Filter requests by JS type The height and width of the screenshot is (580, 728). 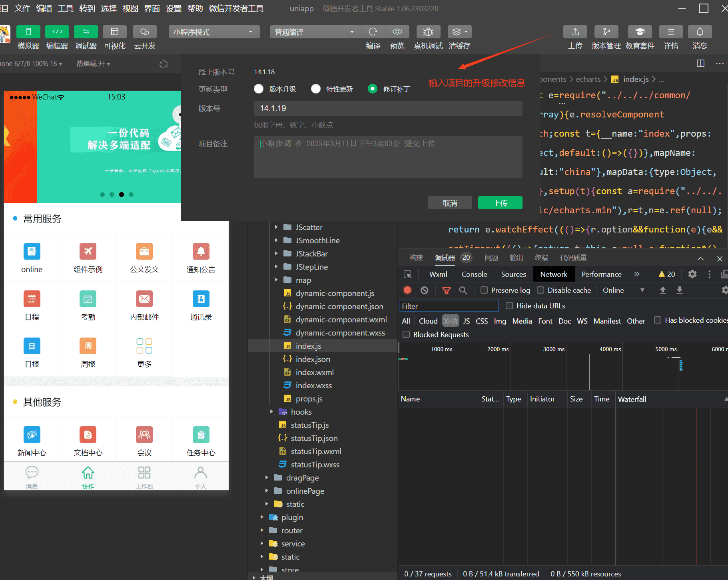click(467, 321)
